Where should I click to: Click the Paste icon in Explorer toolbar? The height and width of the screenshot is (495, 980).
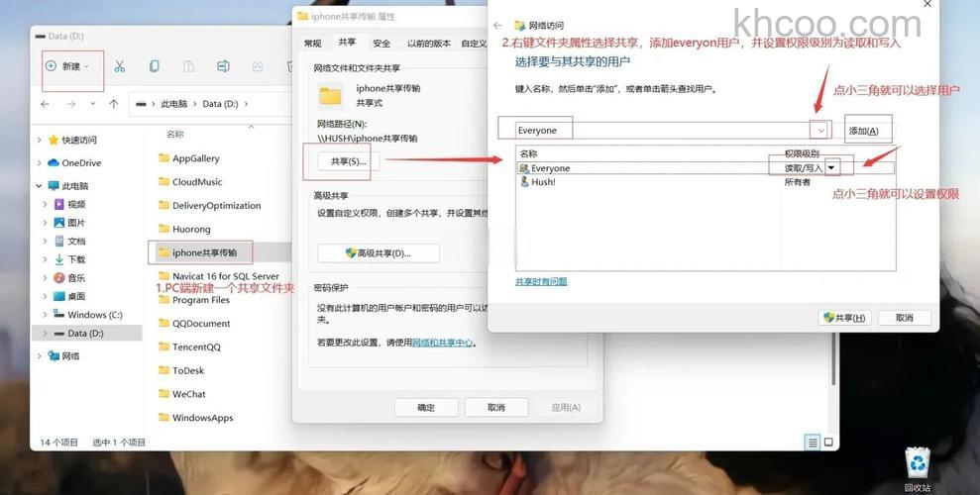coord(188,66)
